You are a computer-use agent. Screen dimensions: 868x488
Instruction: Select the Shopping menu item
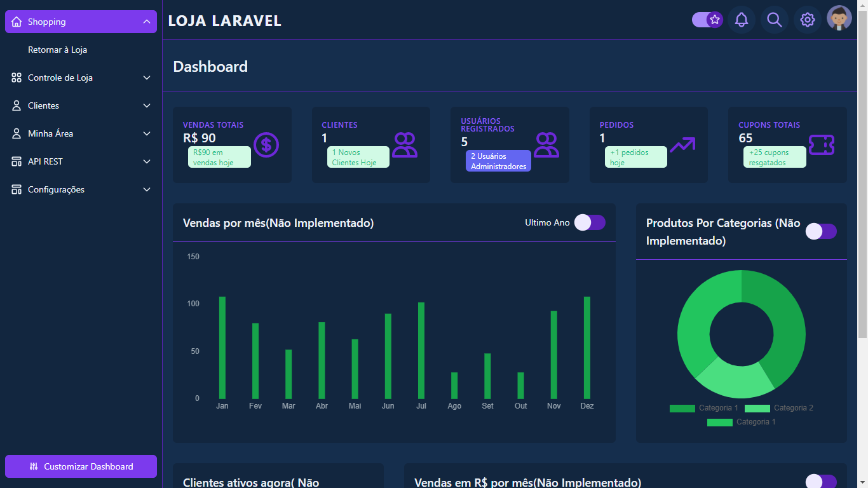[81, 22]
